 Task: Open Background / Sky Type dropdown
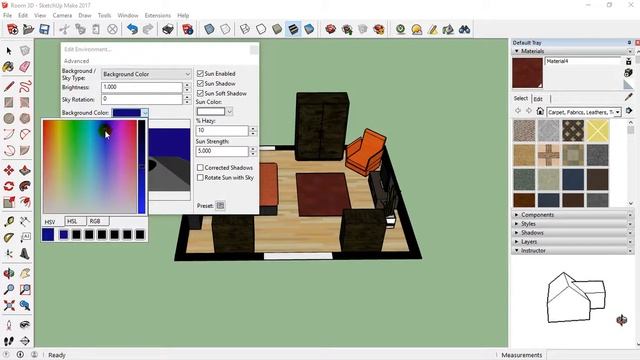coord(146,74)
